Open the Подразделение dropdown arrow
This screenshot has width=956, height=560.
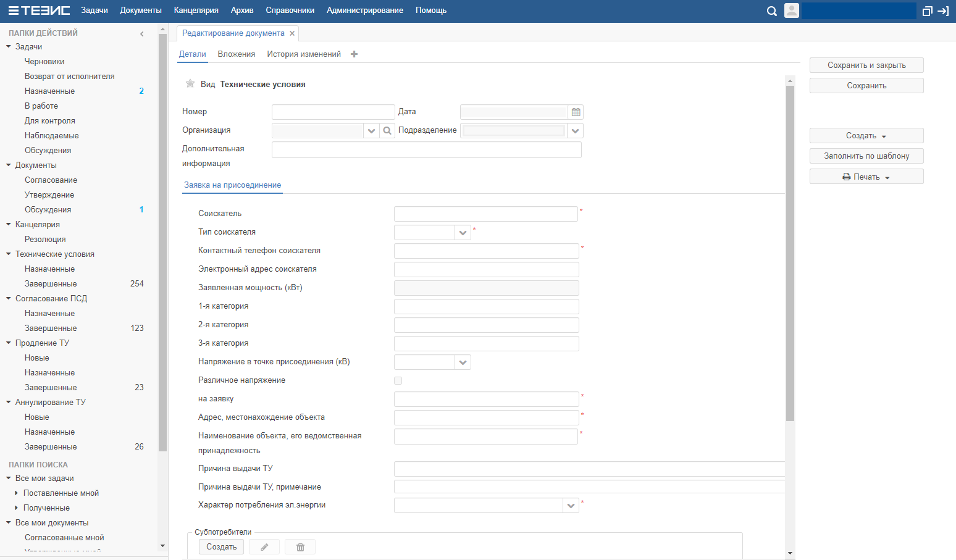point(575,131)
